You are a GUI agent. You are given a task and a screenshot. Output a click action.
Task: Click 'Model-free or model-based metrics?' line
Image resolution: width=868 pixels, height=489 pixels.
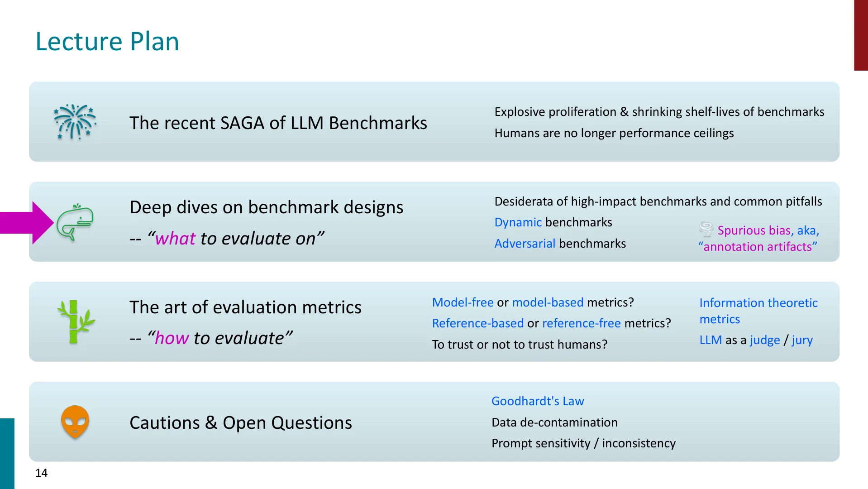point(533,302)
